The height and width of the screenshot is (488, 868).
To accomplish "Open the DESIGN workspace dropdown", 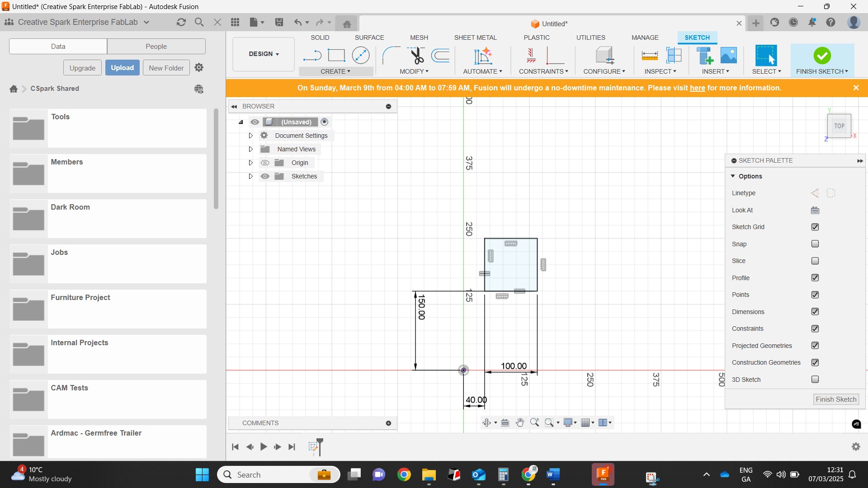I will coord(264,54).
